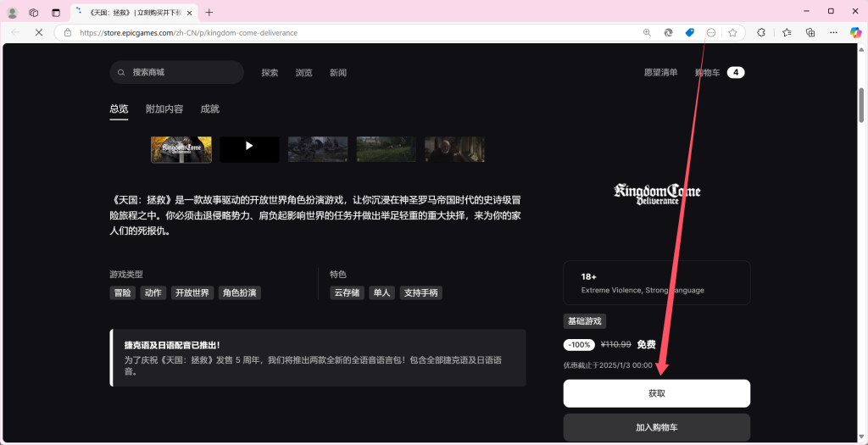
Task: Open the extensions puzzle icon
Action: tap(761, 33)
